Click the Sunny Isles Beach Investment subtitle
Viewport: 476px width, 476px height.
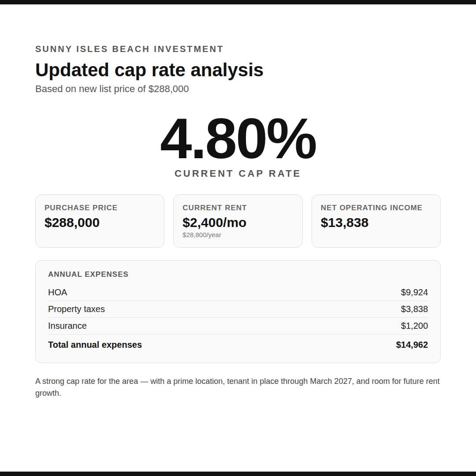pos(129,49)
